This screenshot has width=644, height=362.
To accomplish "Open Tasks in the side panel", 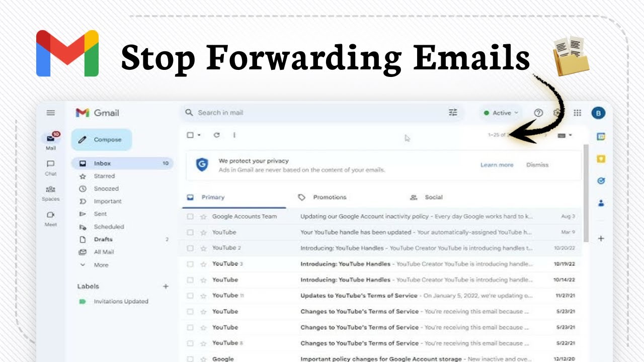I will pyautogui.click(x=601, y=181).
